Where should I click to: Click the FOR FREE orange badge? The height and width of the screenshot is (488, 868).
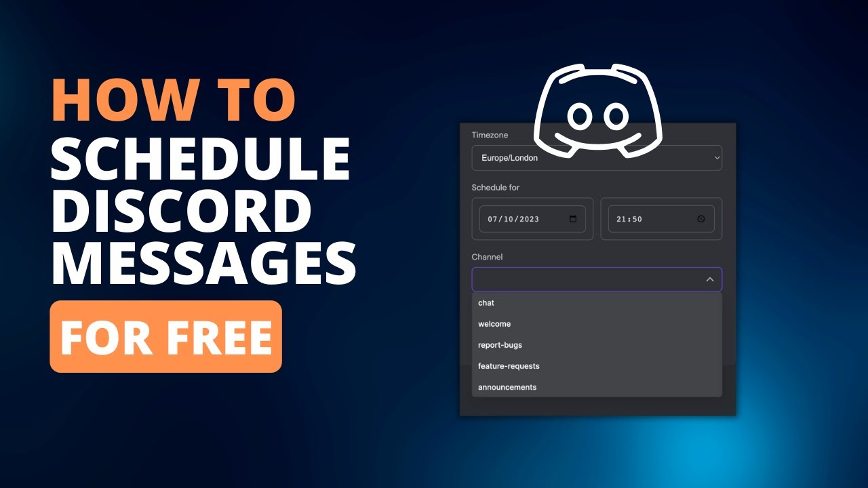(165, 337)
